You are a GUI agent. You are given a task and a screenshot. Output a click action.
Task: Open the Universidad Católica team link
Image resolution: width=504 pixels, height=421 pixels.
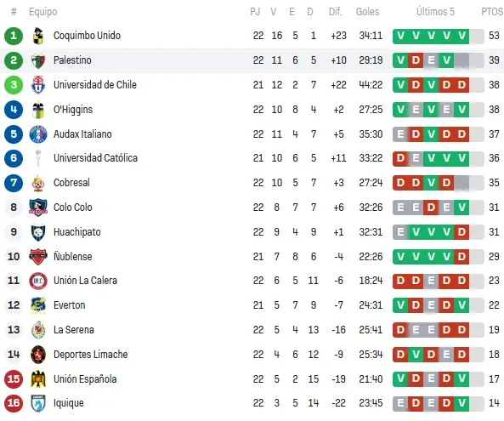(95, 158)
